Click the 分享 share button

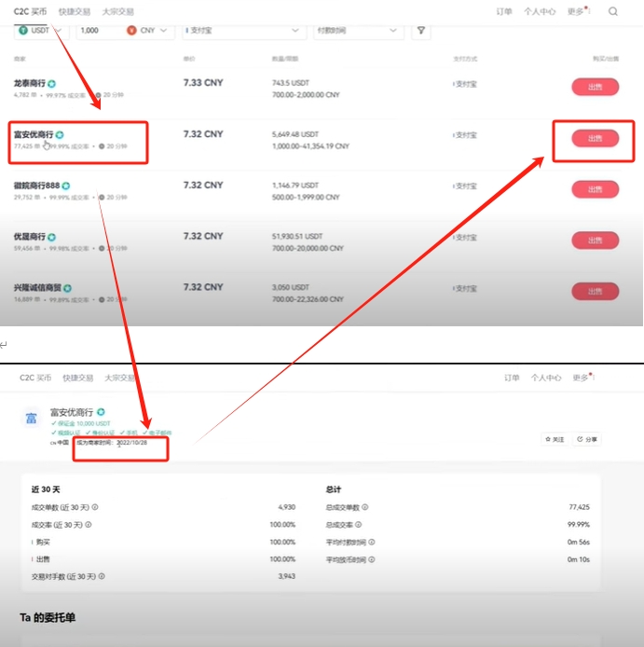(x=587, y=439)
